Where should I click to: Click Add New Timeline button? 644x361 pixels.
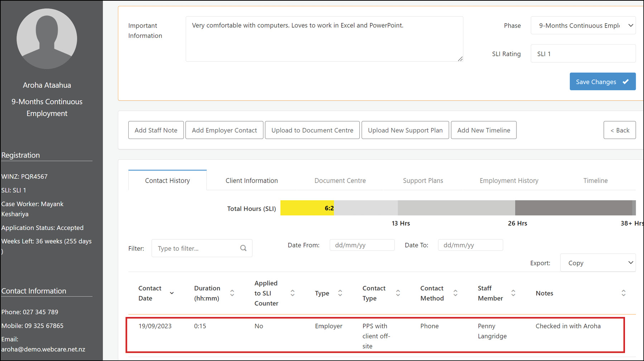tap(483, 130)
